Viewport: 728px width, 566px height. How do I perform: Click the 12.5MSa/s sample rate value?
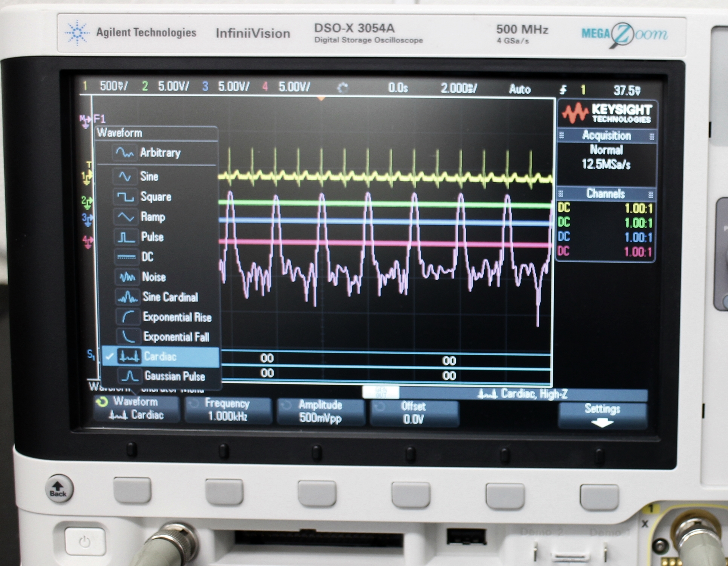pyautogui.click(x=606, y=164)
